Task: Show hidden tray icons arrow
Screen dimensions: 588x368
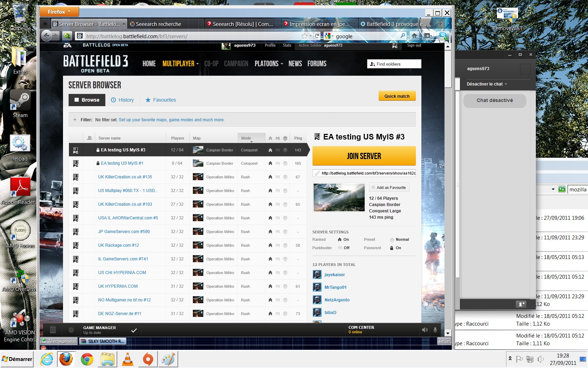Action: [x=510, y=358]
